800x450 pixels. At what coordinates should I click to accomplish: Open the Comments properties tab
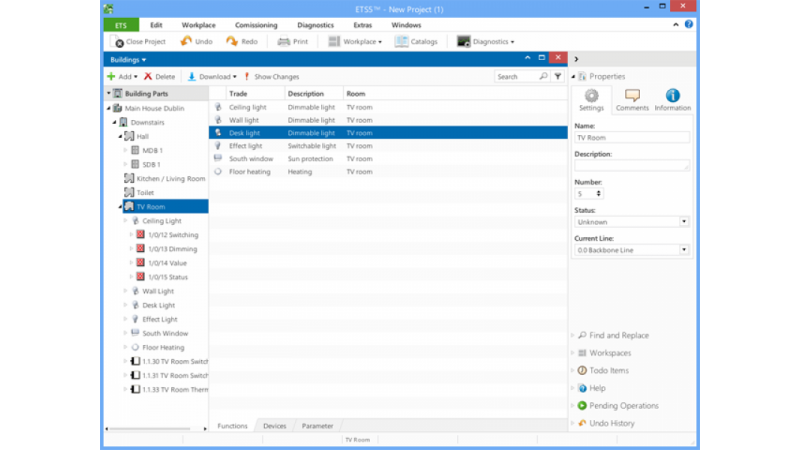point(632,99)
